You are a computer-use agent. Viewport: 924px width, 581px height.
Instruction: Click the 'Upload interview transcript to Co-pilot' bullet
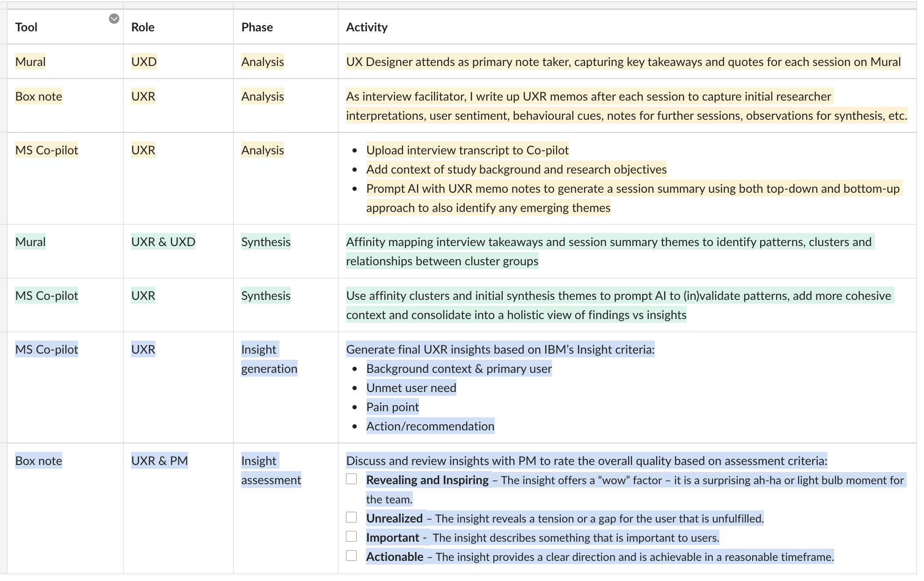[467, 150]
